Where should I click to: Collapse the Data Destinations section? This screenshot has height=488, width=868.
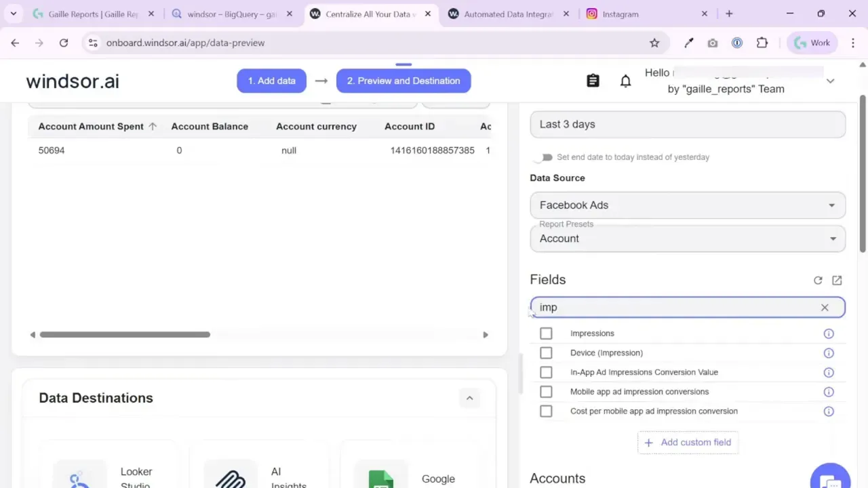click(469, 398)
